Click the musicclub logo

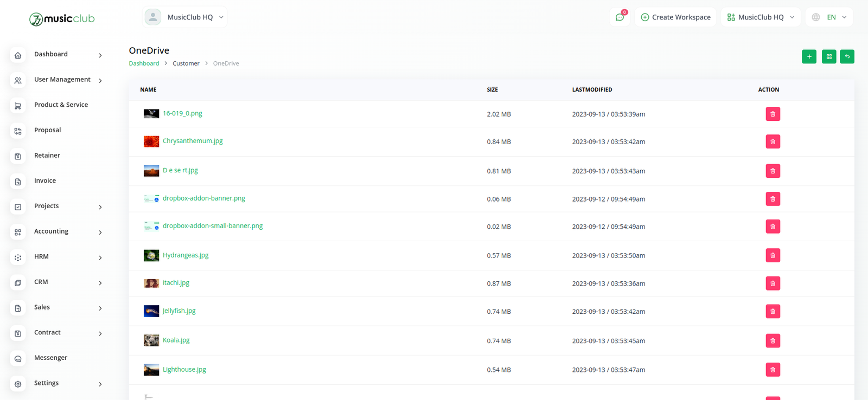pos(62,19)
